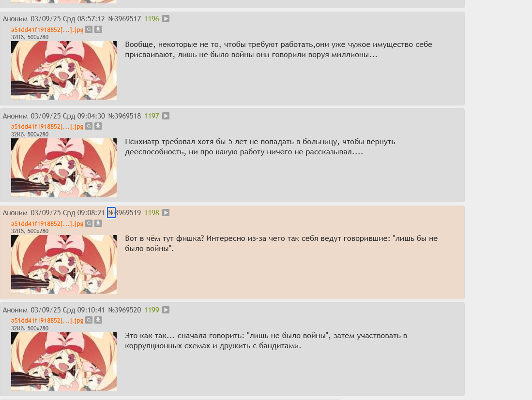The image size is (532, 400).
Task: Enlarge the thumbnail in the post at 09:04:30
Action: coord(64,168)
